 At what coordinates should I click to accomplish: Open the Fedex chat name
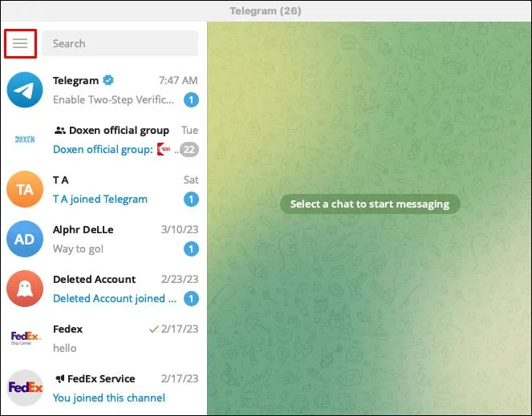(68, 329)
